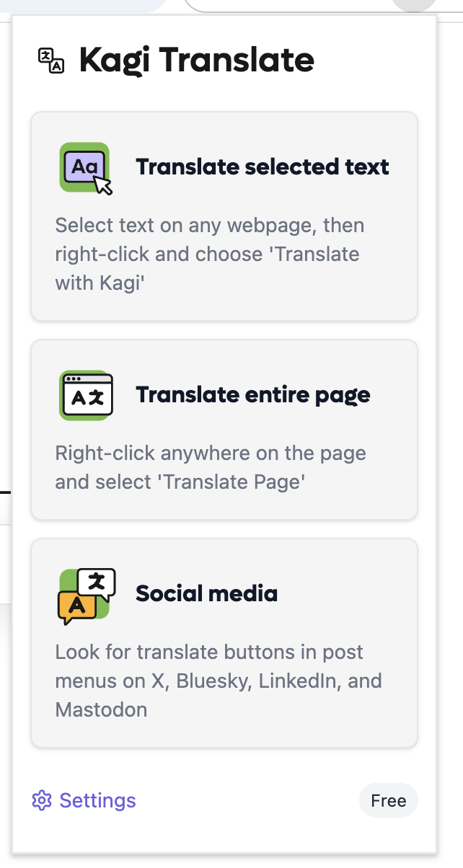
Task: Click the Free plan badge
Action: point(388,800)
